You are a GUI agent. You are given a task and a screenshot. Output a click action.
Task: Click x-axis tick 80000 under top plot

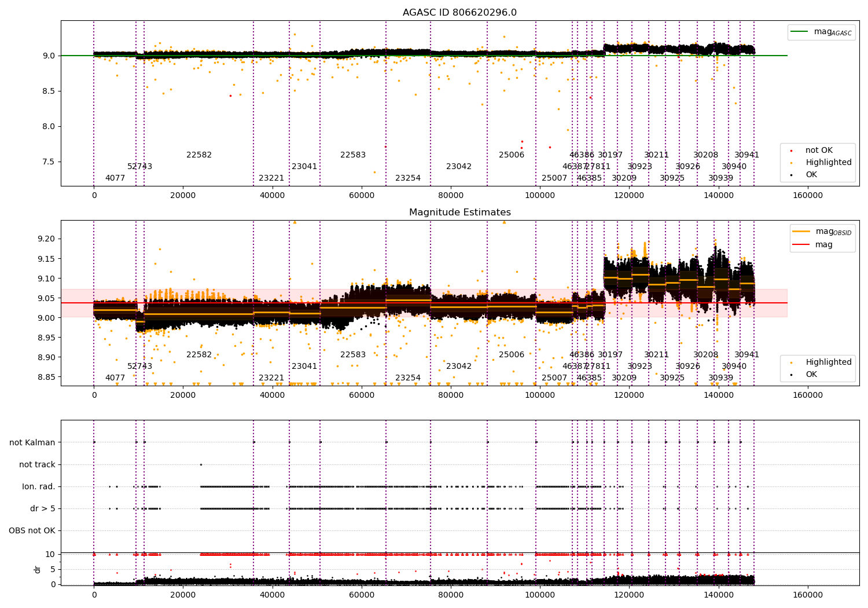(451, 196)
